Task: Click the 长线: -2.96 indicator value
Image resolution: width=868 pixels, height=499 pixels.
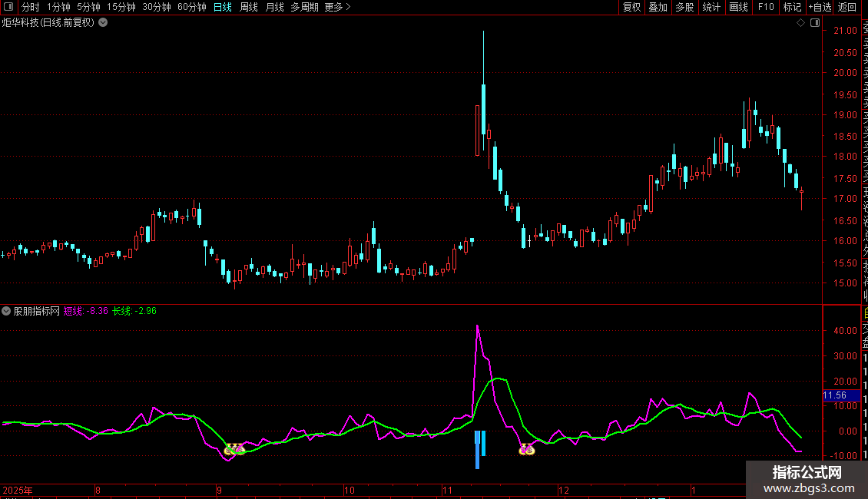Action: pyautogui.click(x=134, y=311)
